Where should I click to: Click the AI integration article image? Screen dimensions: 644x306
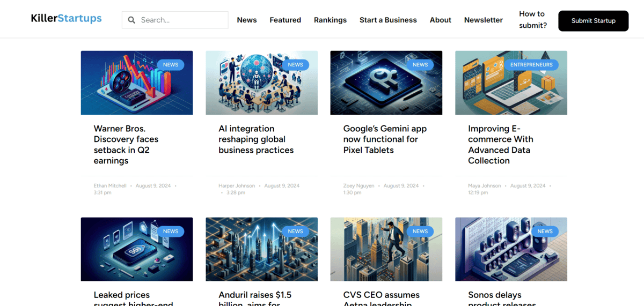(x=261, y=83)
